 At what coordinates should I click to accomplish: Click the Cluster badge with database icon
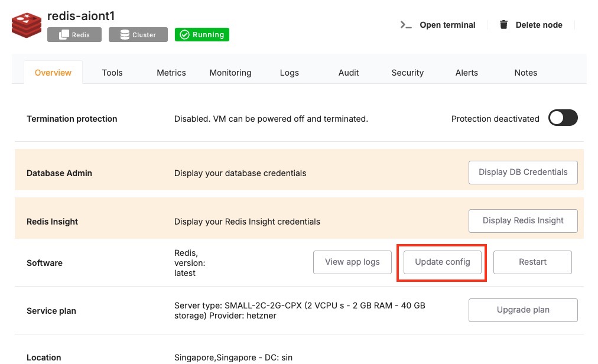click(x=138, y=35)
